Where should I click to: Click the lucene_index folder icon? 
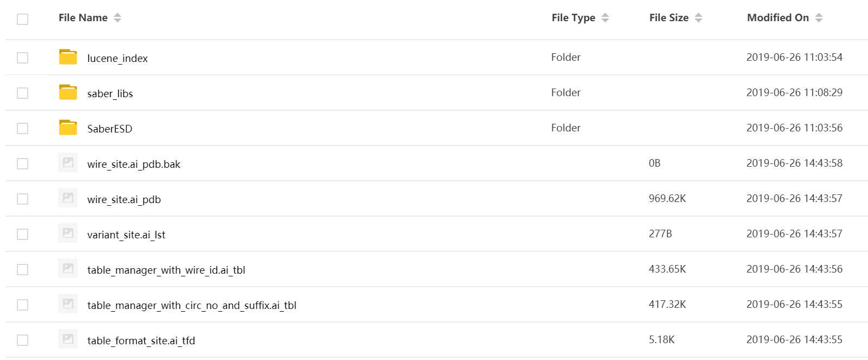(x=68, y=57)
